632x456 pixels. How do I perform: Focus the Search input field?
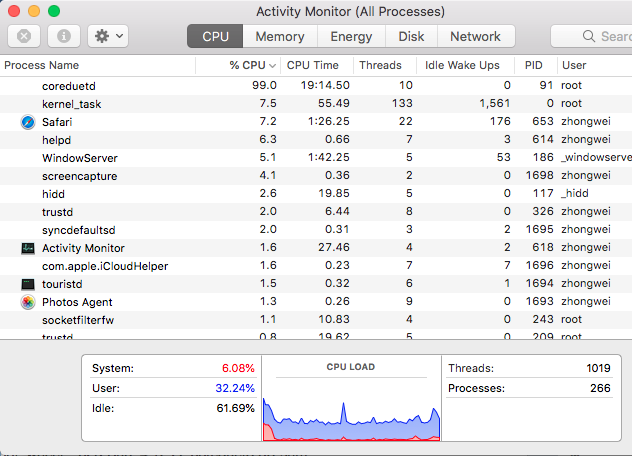[x=591, y=36]
